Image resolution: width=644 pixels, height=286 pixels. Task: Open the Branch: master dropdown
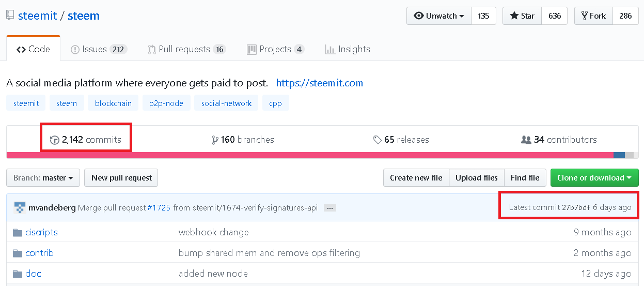click(x=43, y=178)
